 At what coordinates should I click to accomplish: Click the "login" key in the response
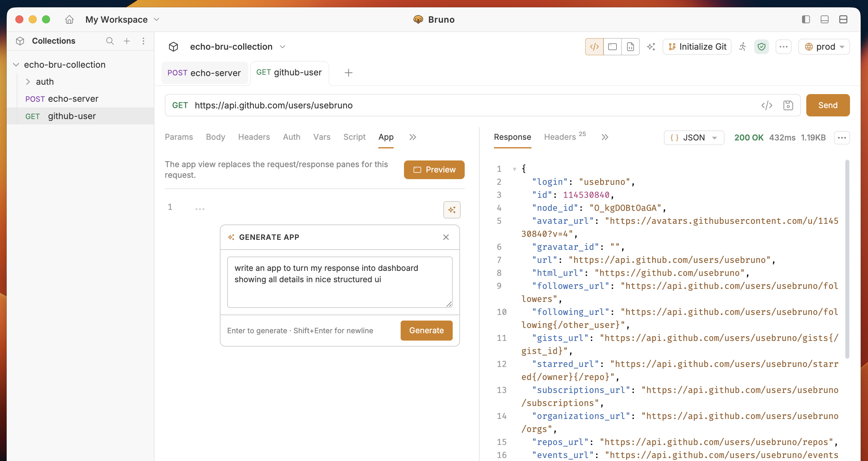tap(550, 182)
